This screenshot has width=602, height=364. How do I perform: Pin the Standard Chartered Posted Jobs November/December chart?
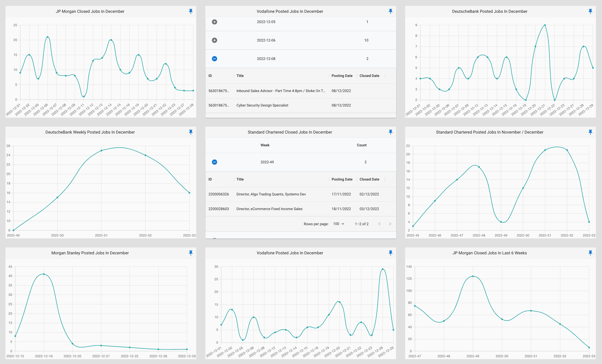(x=590, y=132)
